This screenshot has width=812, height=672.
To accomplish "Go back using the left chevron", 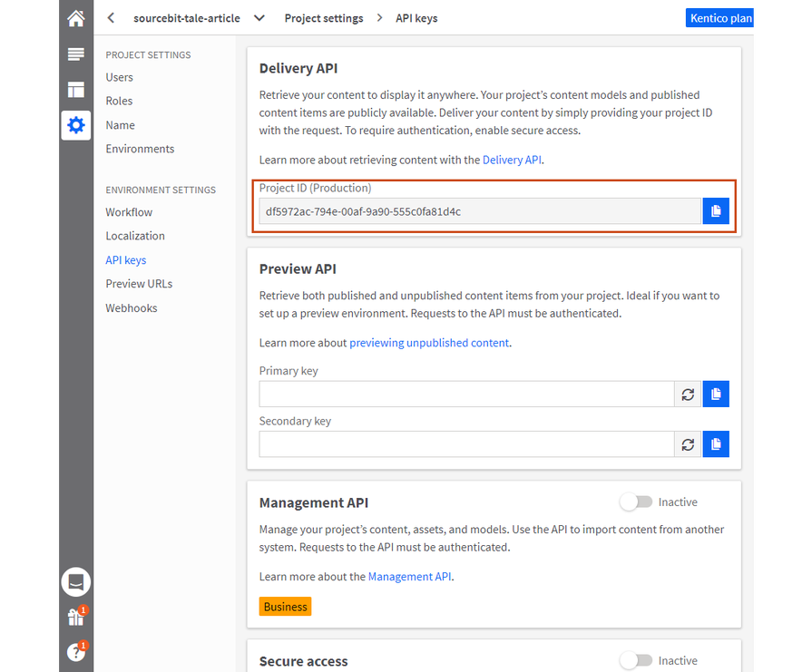I will (x=111, y=18).
